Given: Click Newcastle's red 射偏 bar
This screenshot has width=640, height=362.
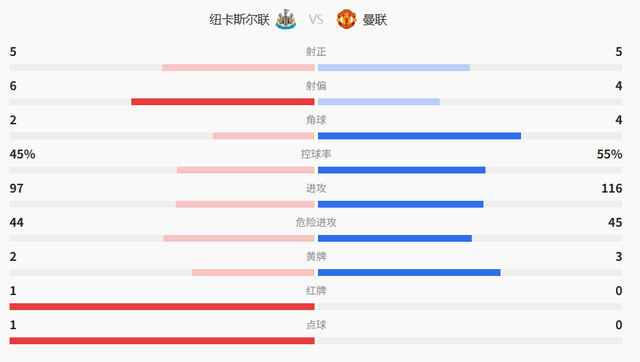Looking at the screenshot, I should tap(223, 102).
